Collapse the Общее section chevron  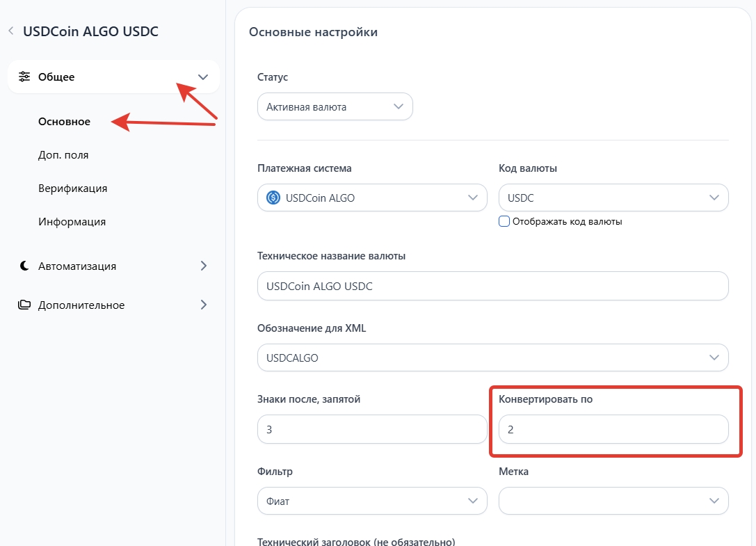(203, 77)
